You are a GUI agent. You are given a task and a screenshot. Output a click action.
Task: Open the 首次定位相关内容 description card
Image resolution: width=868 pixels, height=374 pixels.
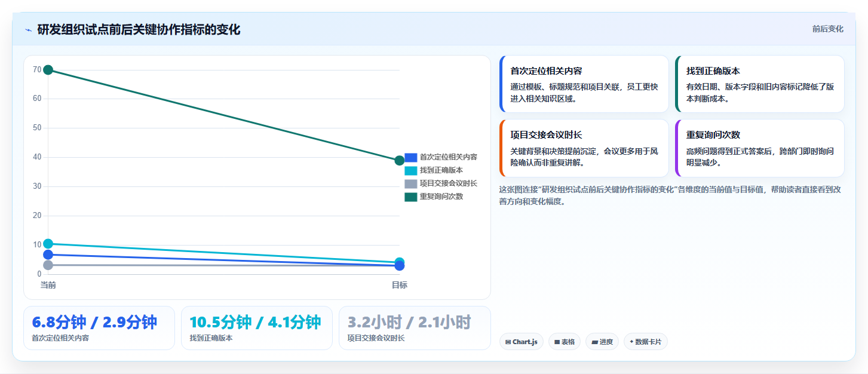[584, 84]
